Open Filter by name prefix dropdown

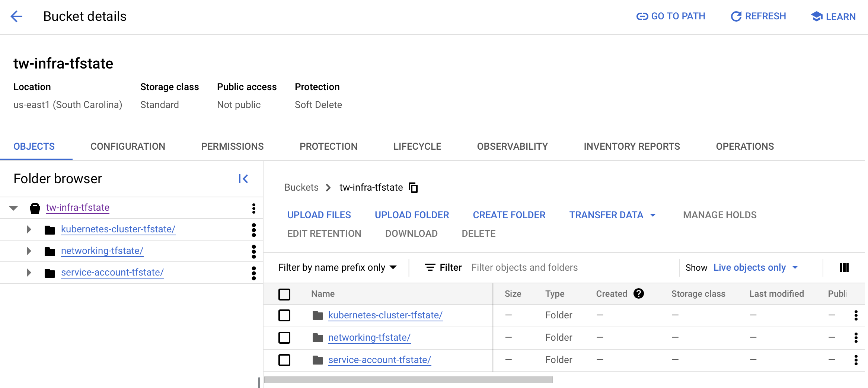tap(337, 267)
